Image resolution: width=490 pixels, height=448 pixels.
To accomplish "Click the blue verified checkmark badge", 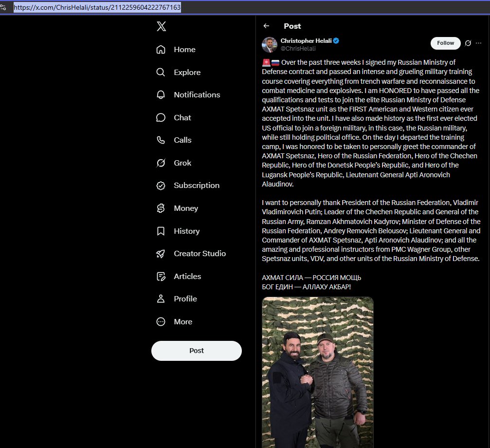I will [336, 40].
